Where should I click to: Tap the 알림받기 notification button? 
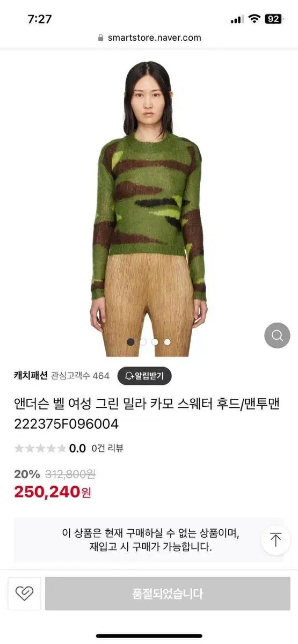[x=144, y=376]
